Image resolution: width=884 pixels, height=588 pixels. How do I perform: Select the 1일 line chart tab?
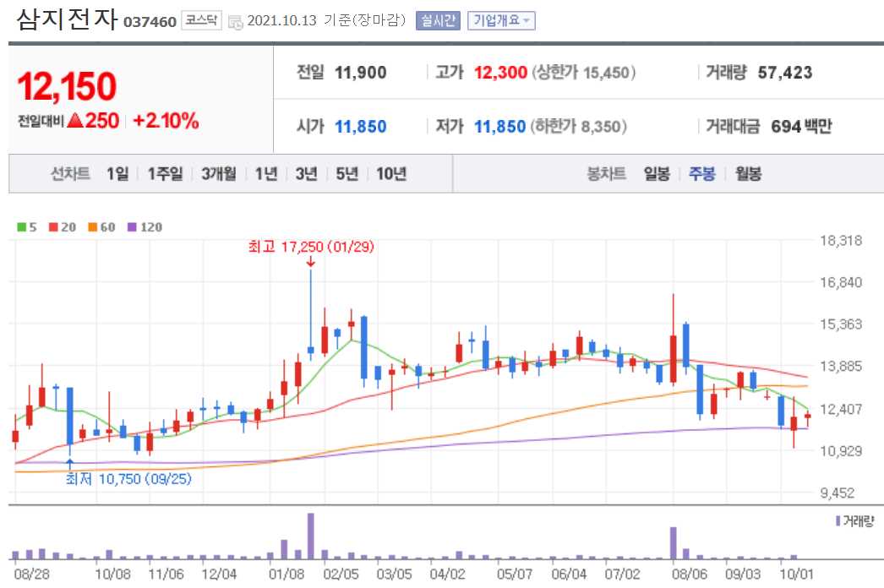(x=117, y=174)
